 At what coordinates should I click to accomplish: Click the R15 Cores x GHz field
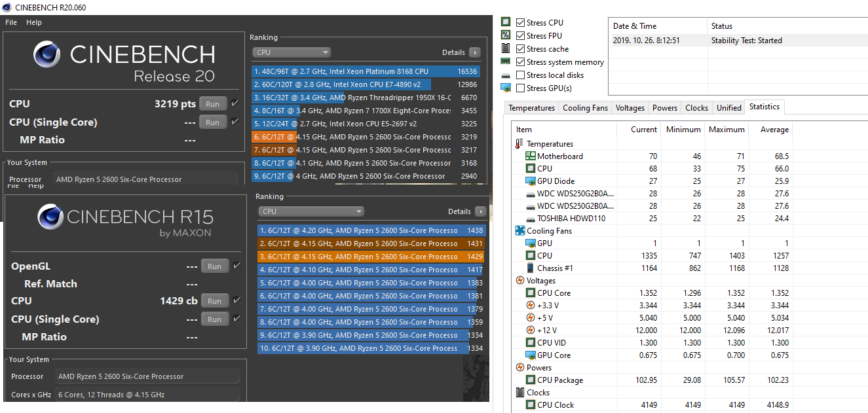click(x=147, y=395)
